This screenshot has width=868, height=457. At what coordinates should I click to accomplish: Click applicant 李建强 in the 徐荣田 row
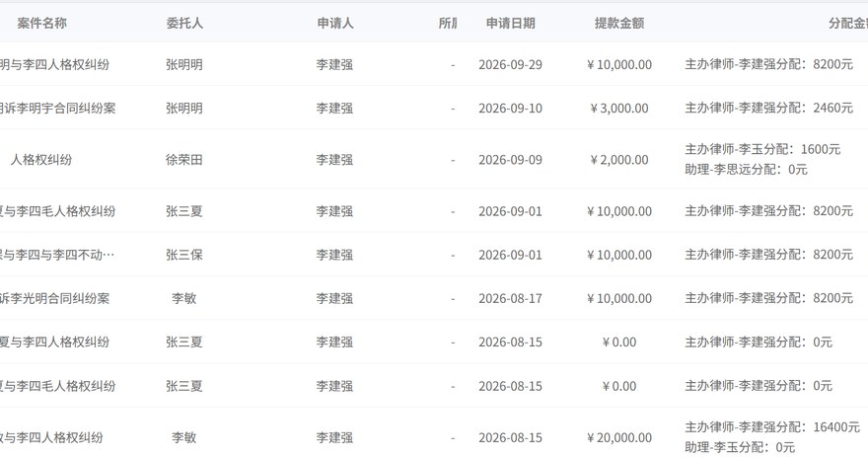click(x=335, y=160)
